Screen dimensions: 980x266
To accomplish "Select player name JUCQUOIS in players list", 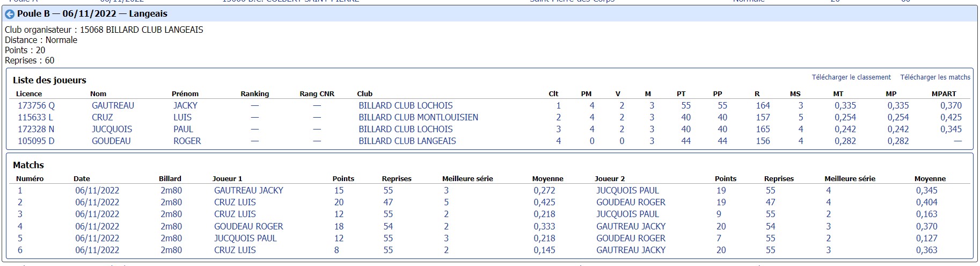I will (x=112, y=130).
